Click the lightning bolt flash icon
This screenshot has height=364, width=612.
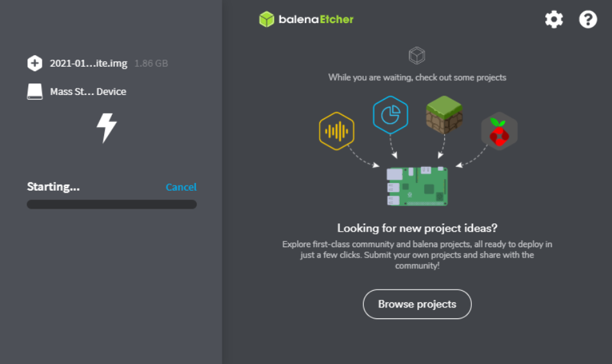click(107, 128)
